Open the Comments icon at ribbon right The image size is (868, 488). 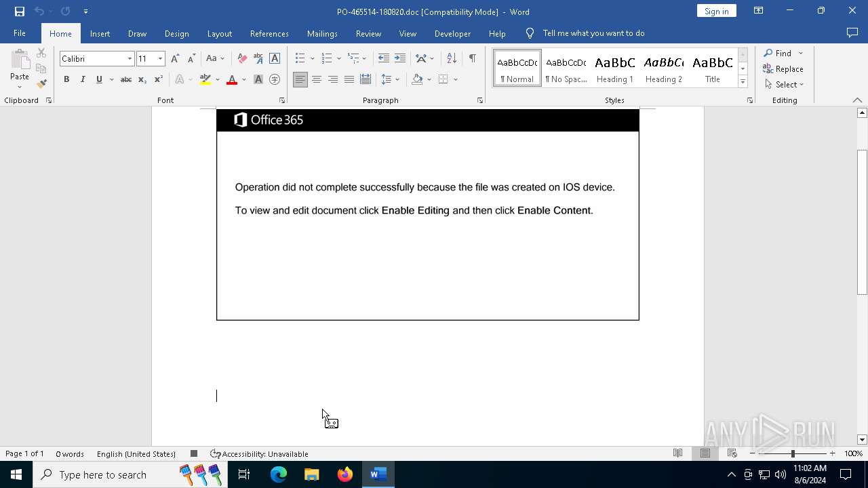852,33
